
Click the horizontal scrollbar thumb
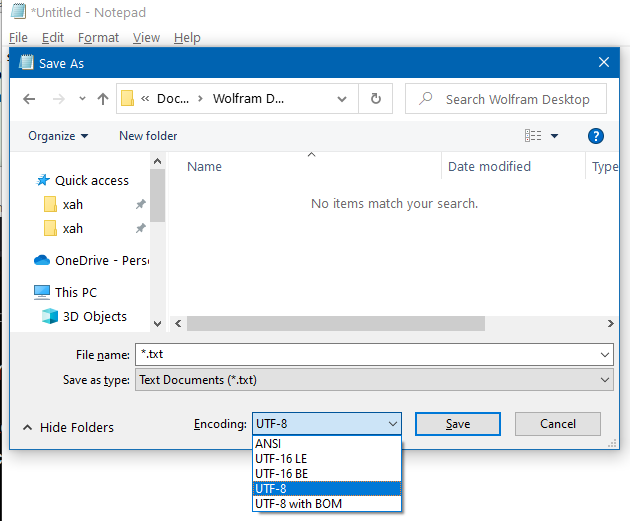click(336, 323)
